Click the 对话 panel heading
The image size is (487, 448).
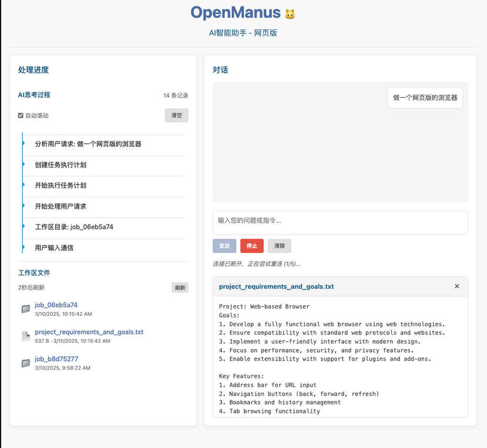pyautogui.click(x=220, y=69)
